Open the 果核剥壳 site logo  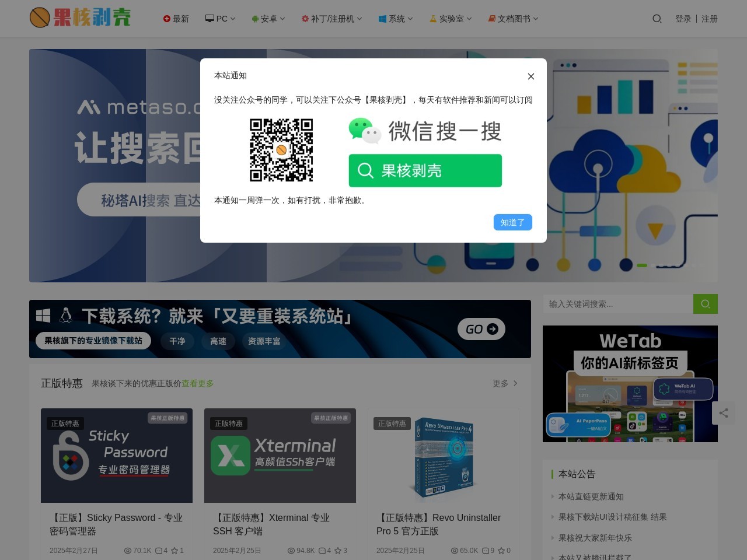click(x=80, y=17)
